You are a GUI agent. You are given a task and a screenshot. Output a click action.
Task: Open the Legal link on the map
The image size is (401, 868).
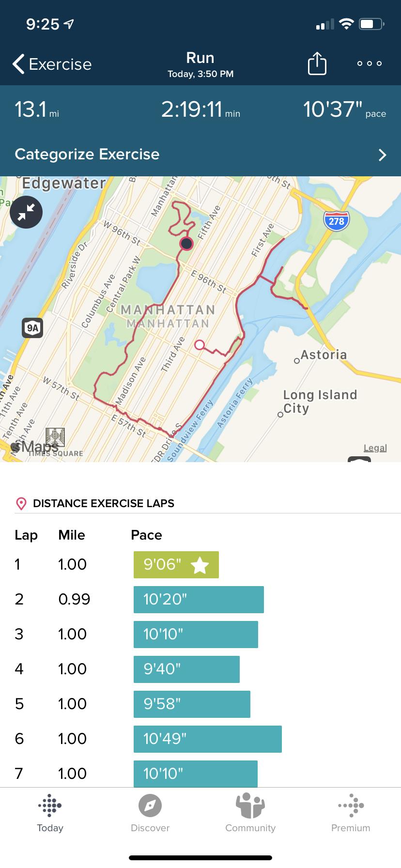point(375,448)
